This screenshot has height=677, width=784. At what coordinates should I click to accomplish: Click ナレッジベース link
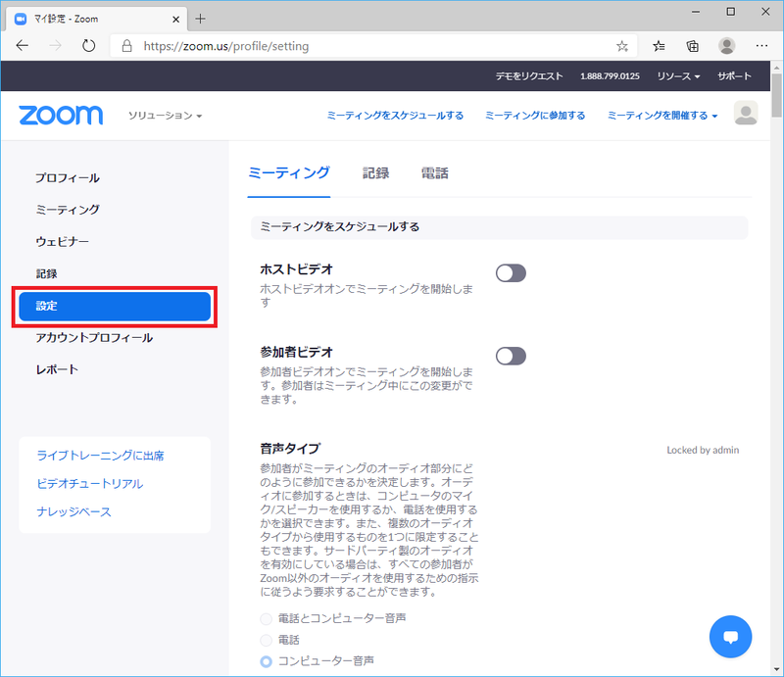[x=74, y=511]
